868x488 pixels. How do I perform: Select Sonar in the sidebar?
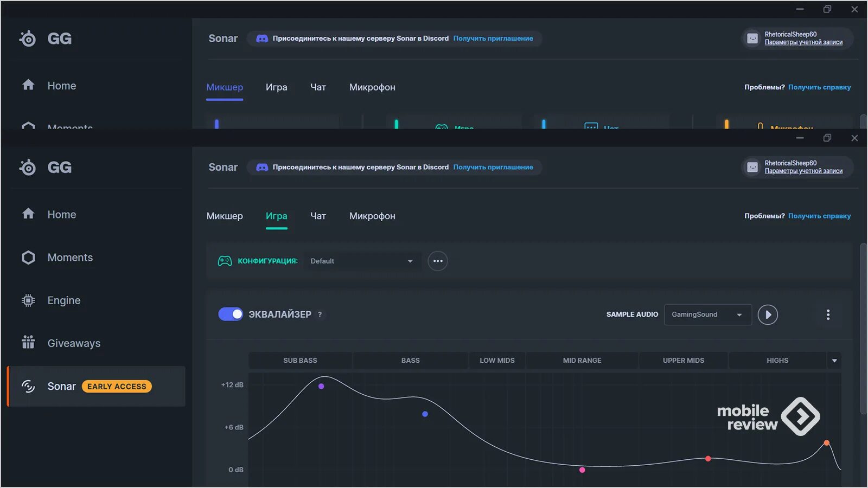tap(96, 386)
